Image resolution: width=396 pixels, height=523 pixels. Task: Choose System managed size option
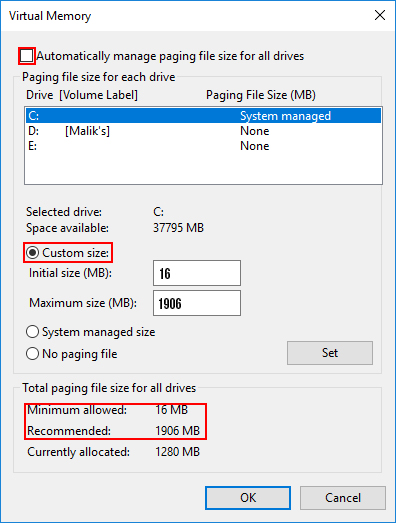tap(32, 332)
